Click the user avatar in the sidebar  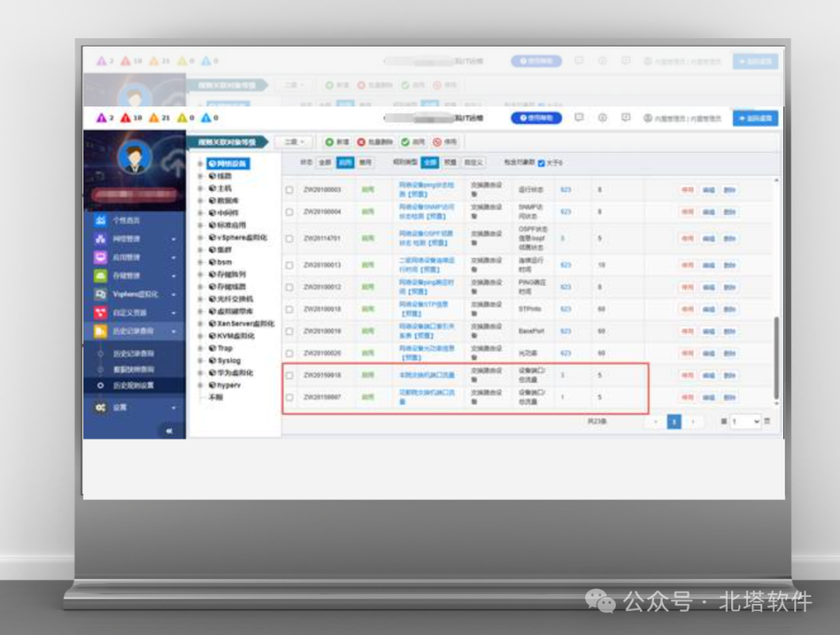pos(134,157)
